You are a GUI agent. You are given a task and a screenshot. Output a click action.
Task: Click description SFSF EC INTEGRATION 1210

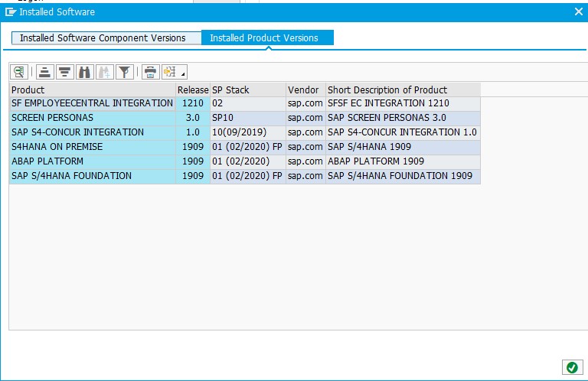(403, 103)
